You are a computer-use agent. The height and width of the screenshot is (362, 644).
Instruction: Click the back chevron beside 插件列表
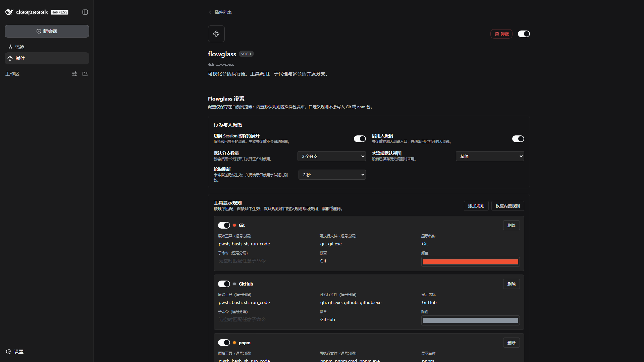click(210, 12)
